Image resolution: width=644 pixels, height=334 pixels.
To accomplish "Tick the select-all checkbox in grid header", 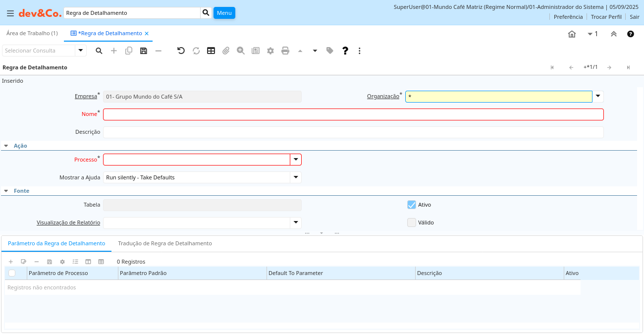I will tap(12, 273).
